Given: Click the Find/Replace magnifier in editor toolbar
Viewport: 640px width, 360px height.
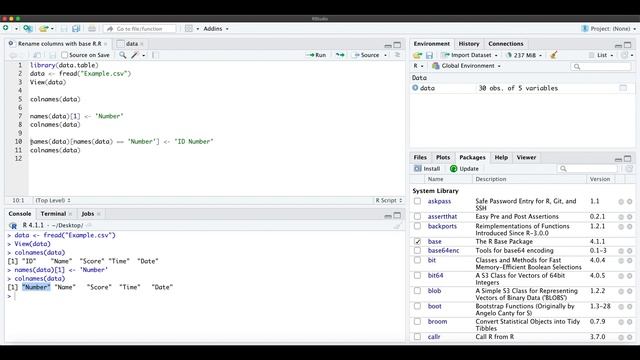Looking at the screenshot, I should [122, 55].
